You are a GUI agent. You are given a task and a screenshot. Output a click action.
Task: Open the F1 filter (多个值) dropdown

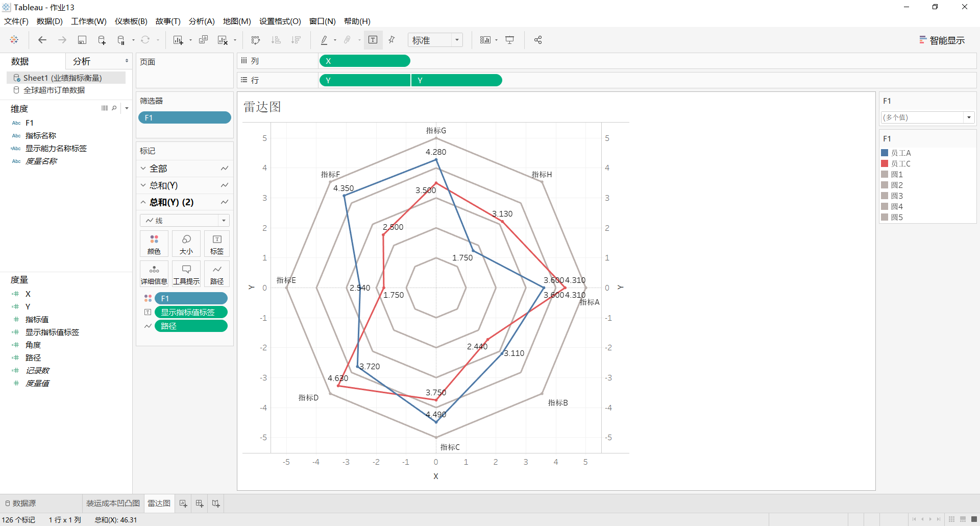[x=927, y=117]
